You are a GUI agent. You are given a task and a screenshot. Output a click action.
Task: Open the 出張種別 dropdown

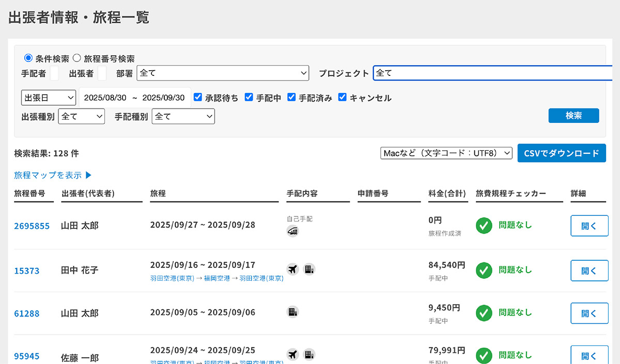coord(81,116)
